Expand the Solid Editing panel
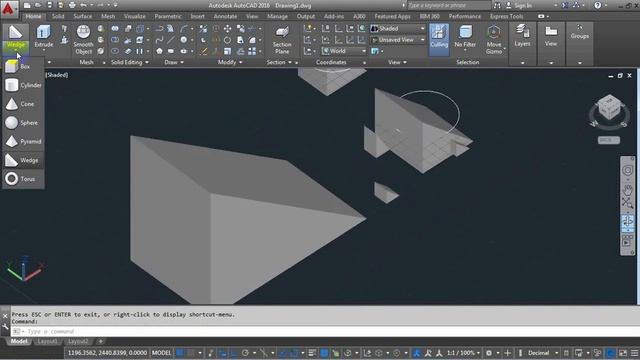640x360 pixels. click(130, 62)
